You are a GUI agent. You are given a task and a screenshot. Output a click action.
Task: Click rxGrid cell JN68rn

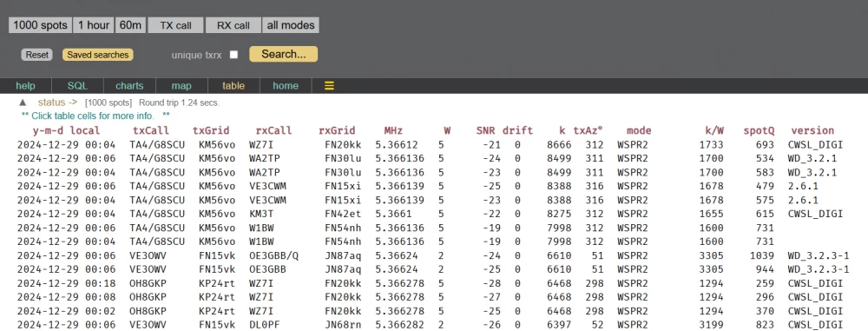point(343,325)
